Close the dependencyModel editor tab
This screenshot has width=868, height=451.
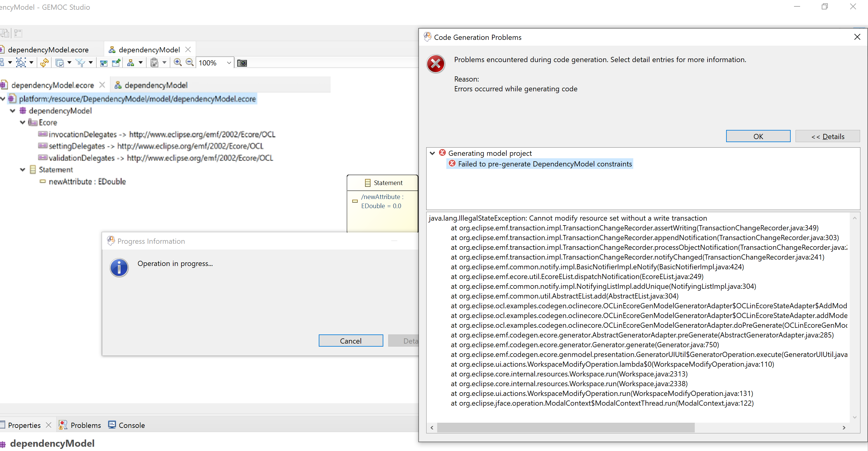[x=188, y=50]
